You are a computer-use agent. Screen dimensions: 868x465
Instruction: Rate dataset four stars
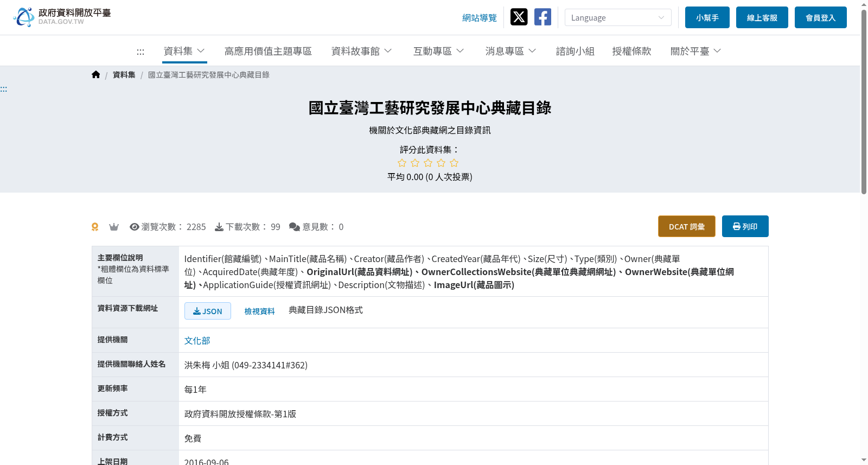click(x=441, y=163)
